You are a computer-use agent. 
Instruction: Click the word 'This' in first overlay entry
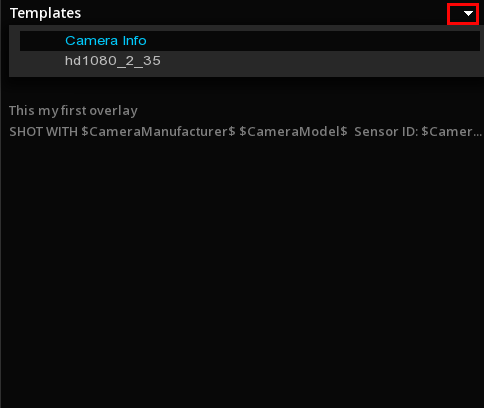tap(22, 111)
